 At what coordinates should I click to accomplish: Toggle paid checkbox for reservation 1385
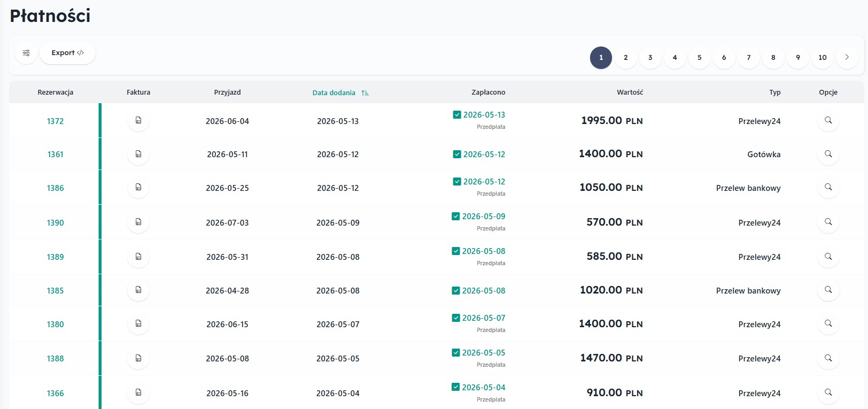coord(456,290)
